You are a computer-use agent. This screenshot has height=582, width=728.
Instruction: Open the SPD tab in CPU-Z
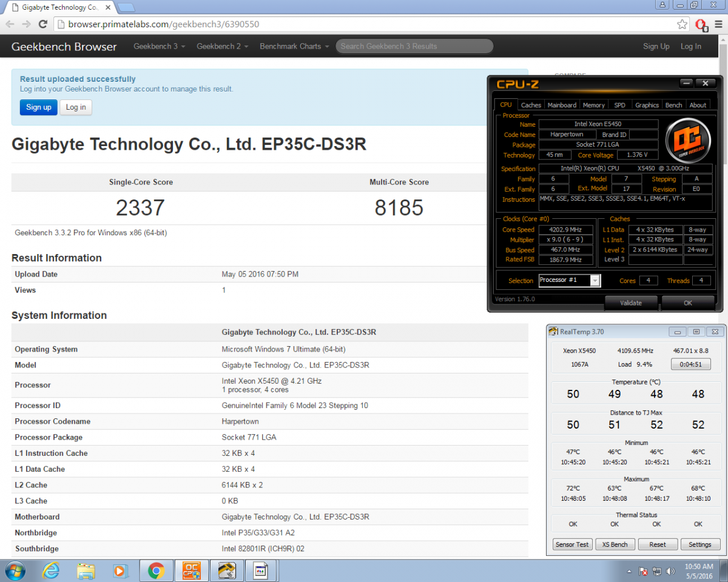tap(619, 105)
